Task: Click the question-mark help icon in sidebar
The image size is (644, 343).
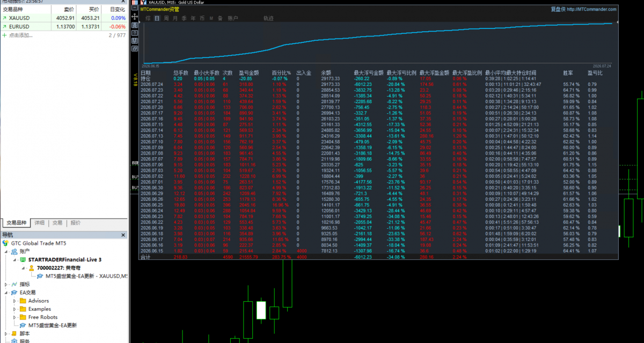Action: coord(135,33)
